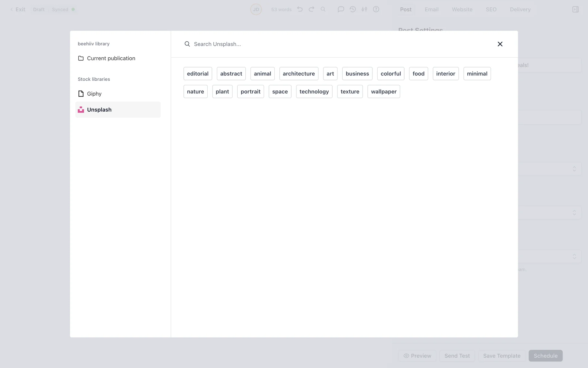This screenshot has width=588, height=368.
Task: Open version history clock icon
Action: tap(352, 9)
